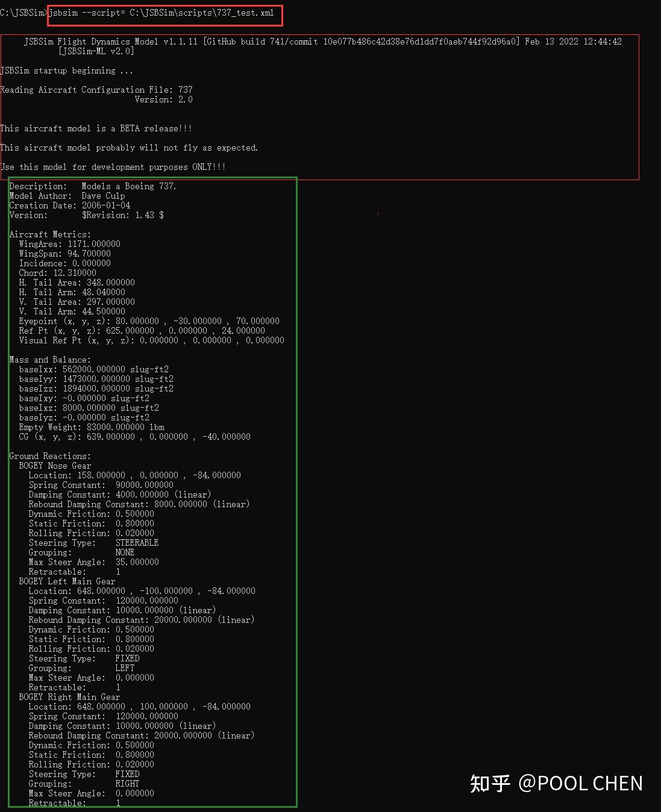Image resolution: width=661 pixels, height=812 pixels.
Task: Click the JSBSim Flight Dynamics Model version line
Action: coord(111,42)
